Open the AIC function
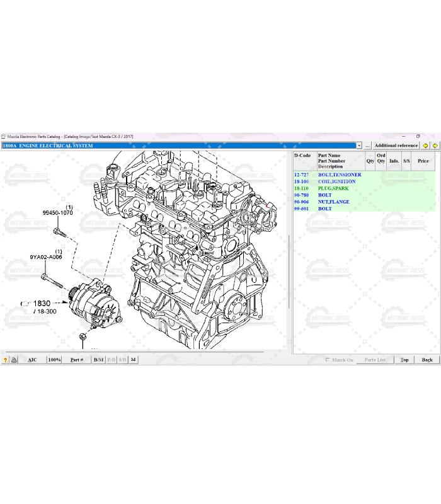 tap(32, 360)
